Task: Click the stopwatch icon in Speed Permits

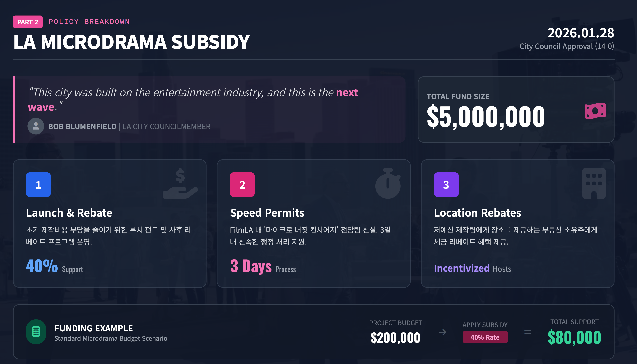Action: (388, 183)
